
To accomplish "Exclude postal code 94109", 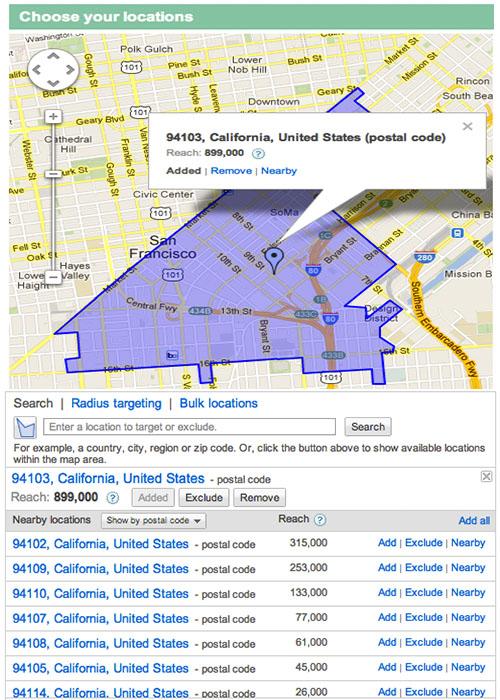I will point(424,568).
